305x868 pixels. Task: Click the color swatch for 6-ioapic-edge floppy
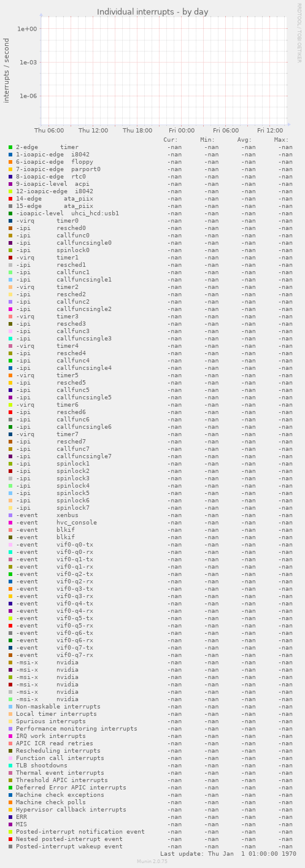[x=10, y=162]
